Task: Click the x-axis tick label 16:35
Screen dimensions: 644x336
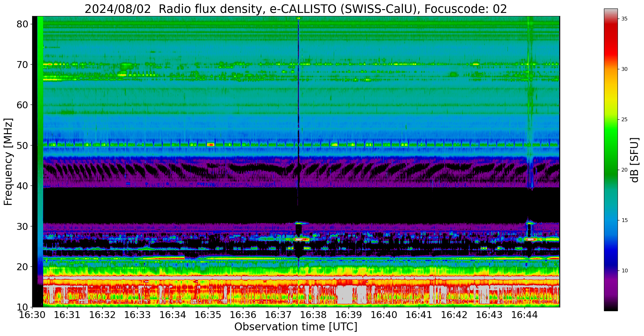Action: pos(208,315)
